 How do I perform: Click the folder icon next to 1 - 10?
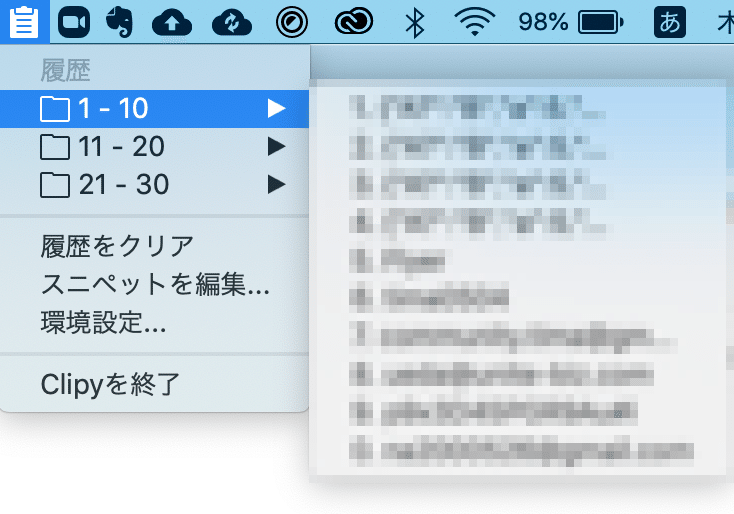click(55, 109)
